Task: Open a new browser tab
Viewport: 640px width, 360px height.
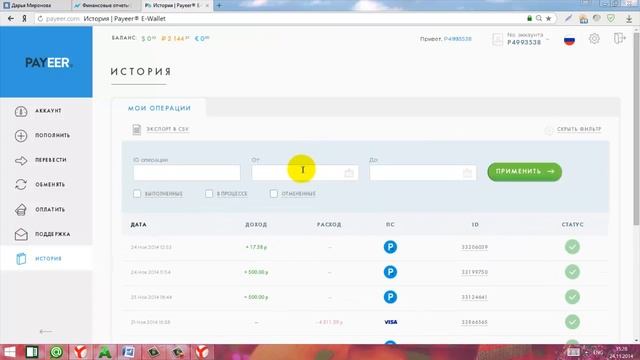Action: (x=219, y=5)
